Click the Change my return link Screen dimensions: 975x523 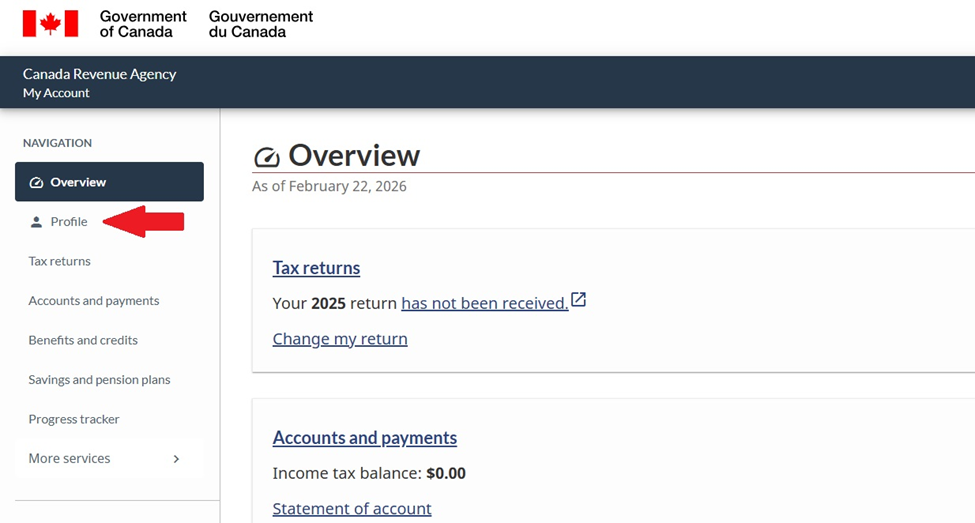pyautogui.click(x=340, y=339)
